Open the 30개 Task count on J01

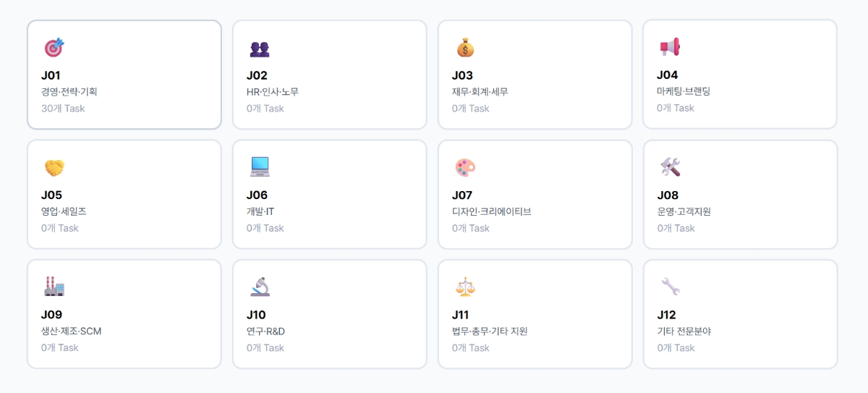click(63, 109)
